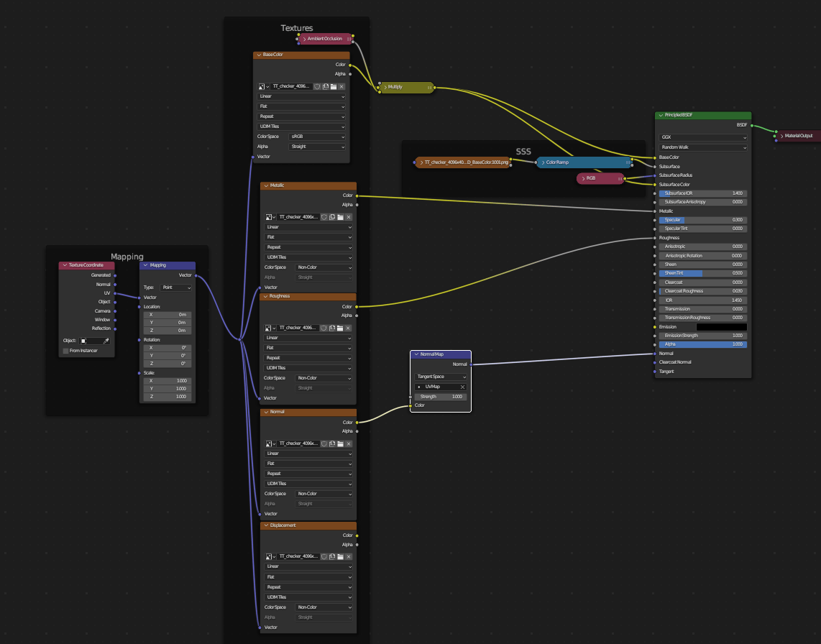
Task: Unlink image with X icon in Metallic node
Action: (349, 217)
